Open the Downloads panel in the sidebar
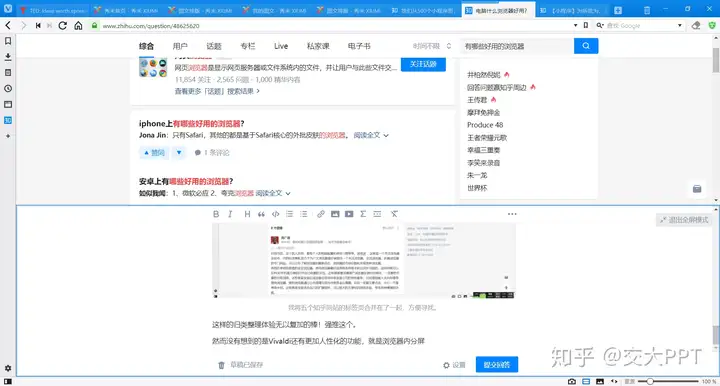Image resolution: width=720 pixels, height=386 pixels. 8,57
